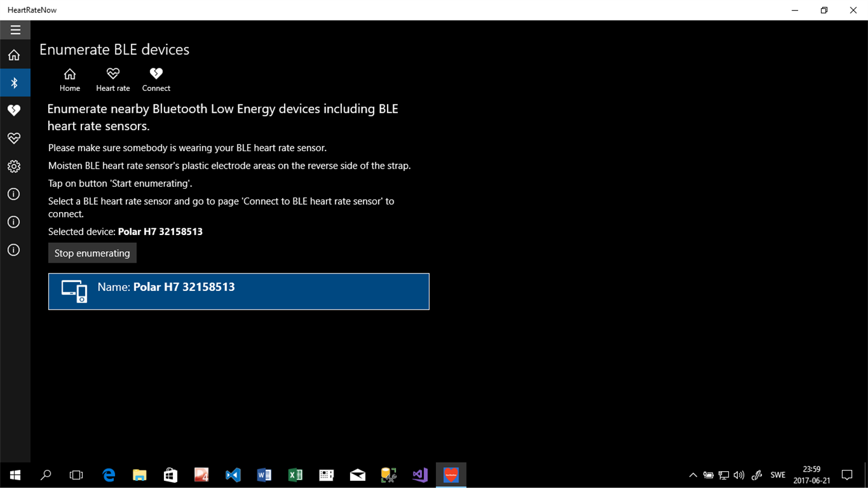This screenshot has width=868, height=488.
Task: Click the device icon in Polar H7 row
Action: 75,291
